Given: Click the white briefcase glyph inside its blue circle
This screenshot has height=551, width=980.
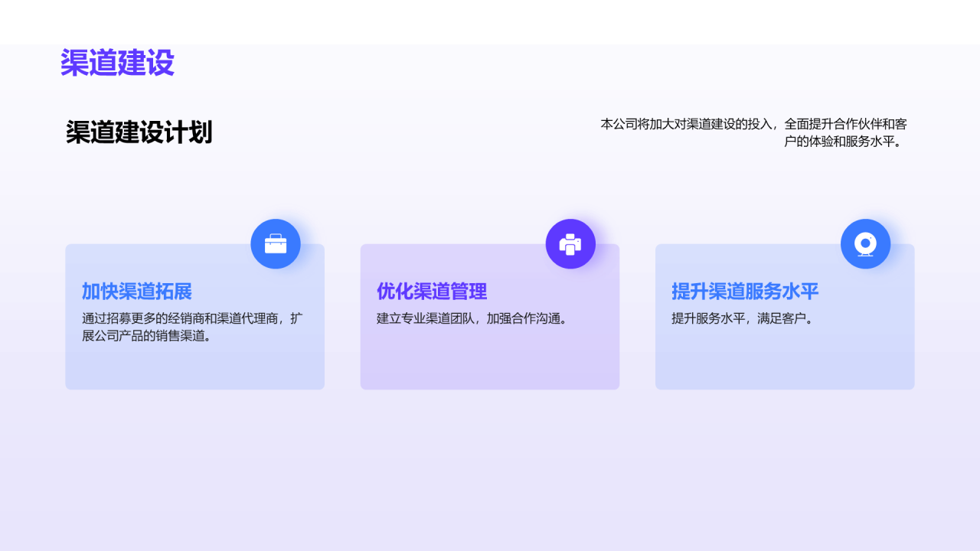Looking at the screenshot, I should (276, 243).
